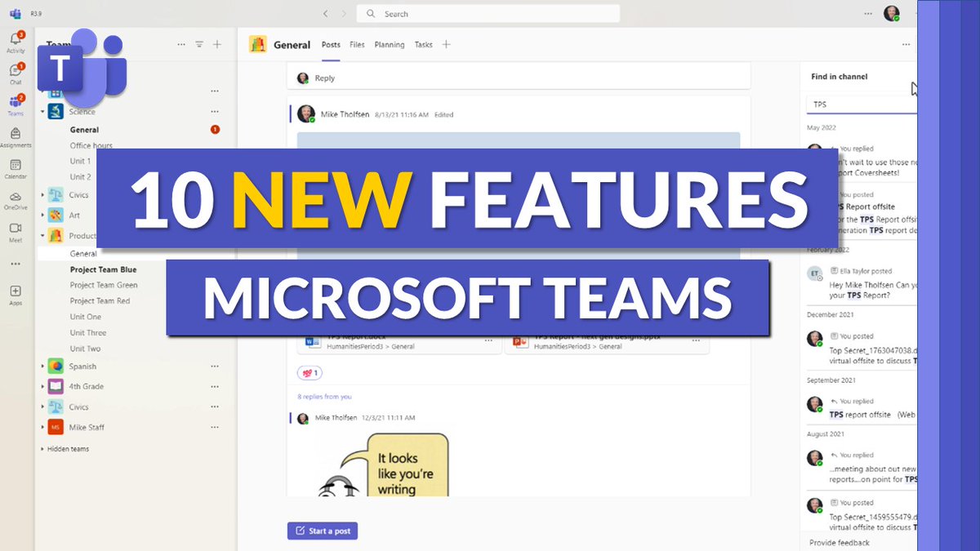
Task: Open Calendar from the left rail
Action: 16,168
